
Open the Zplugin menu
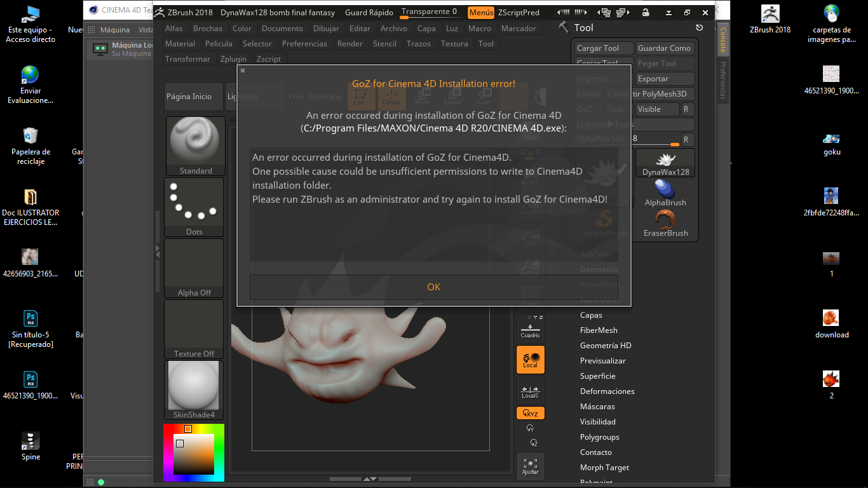point(233,59)
